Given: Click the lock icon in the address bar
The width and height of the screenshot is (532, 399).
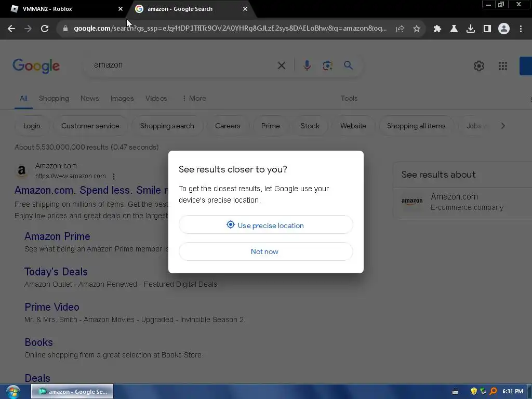Looking at the screenshot, I should pyautogui.click(x=65, y=29).
